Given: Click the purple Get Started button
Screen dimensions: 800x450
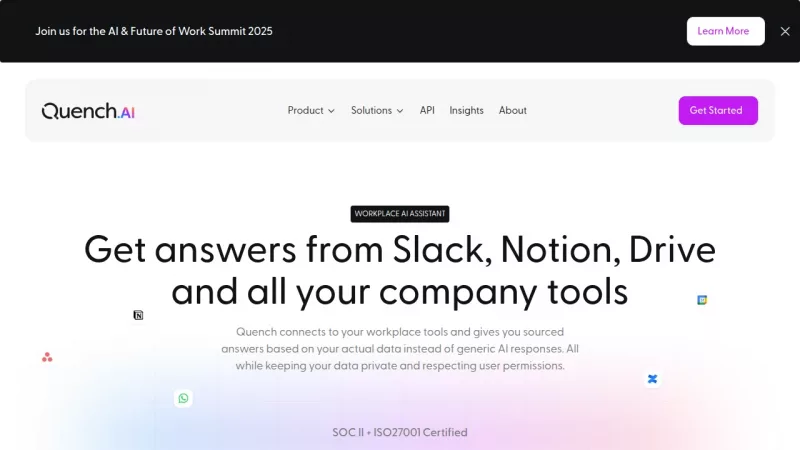Looking at the screenshot, I should pos(717,111).
